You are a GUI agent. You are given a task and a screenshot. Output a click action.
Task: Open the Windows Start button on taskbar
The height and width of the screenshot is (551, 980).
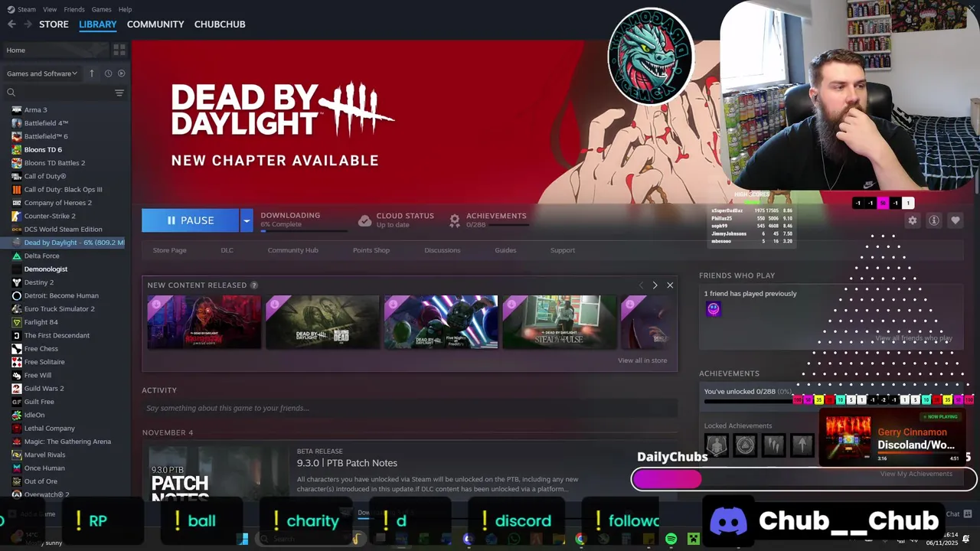(243, 539)
